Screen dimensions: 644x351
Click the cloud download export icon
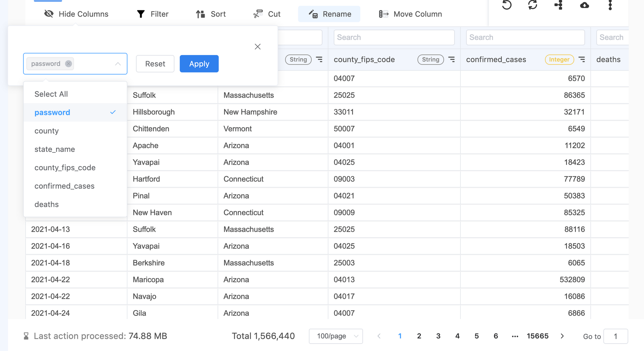point(584,5)
